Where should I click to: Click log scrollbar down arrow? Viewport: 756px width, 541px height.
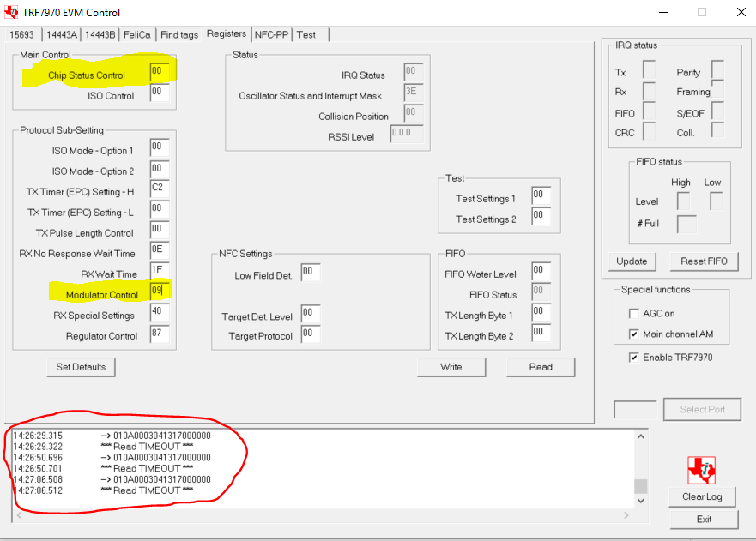tap(641, 501)
